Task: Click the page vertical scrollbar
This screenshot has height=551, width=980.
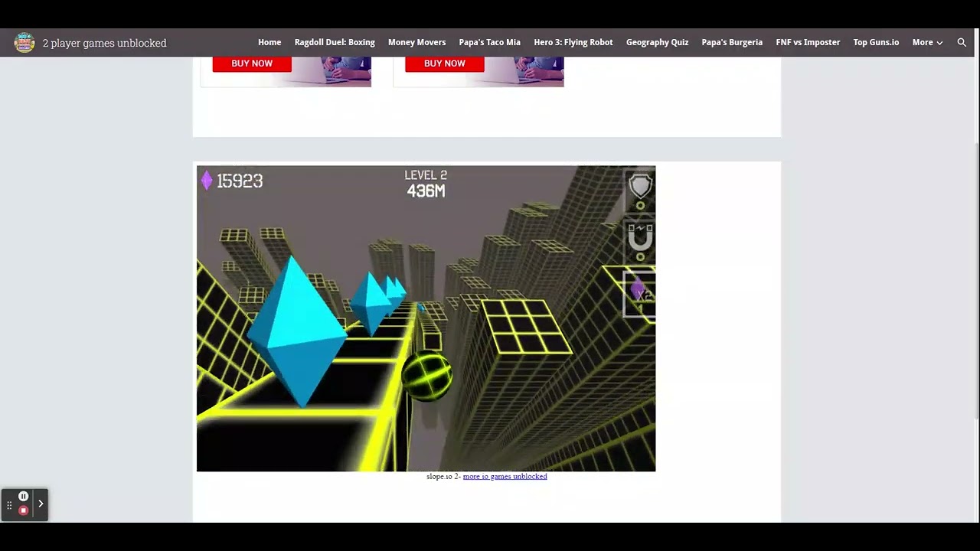Action: pos(976,279)
